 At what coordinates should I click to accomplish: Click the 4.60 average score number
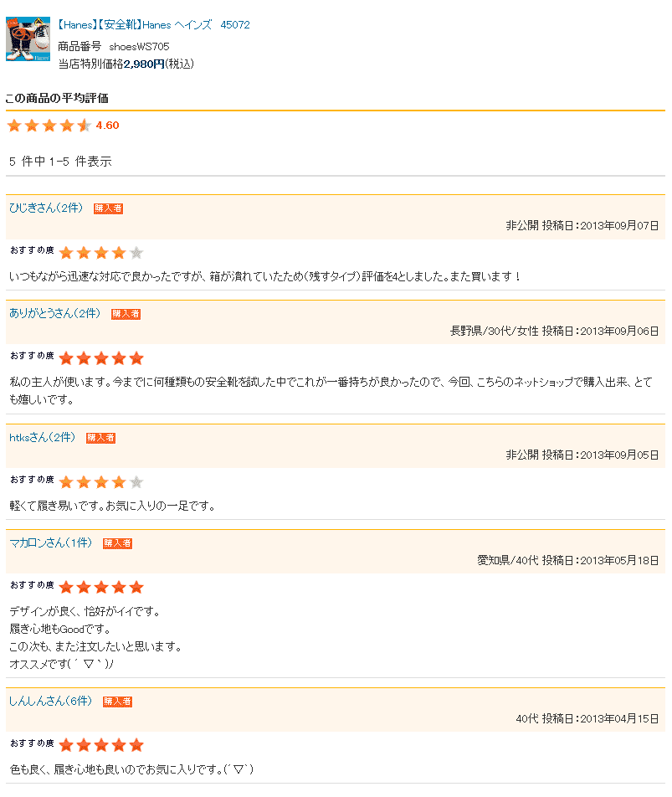tap(108, 126)
